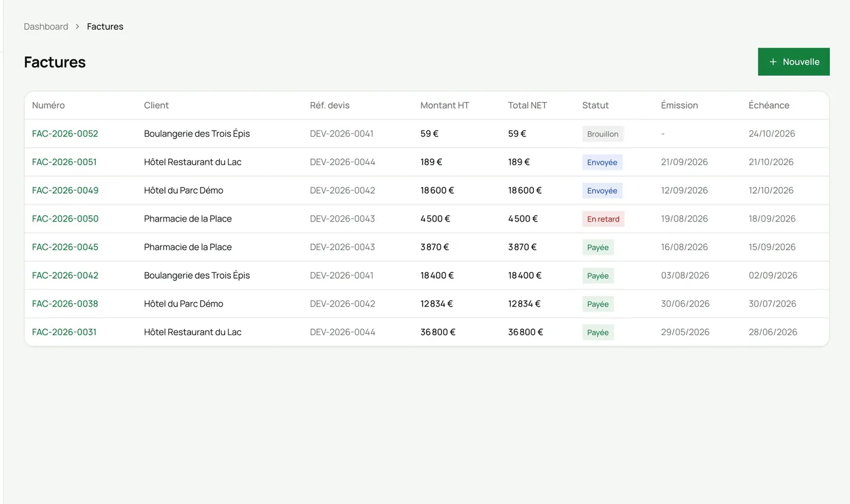Open invoice FAC-2026-0052
Viewport: 850px width, 504px height.
65,134
